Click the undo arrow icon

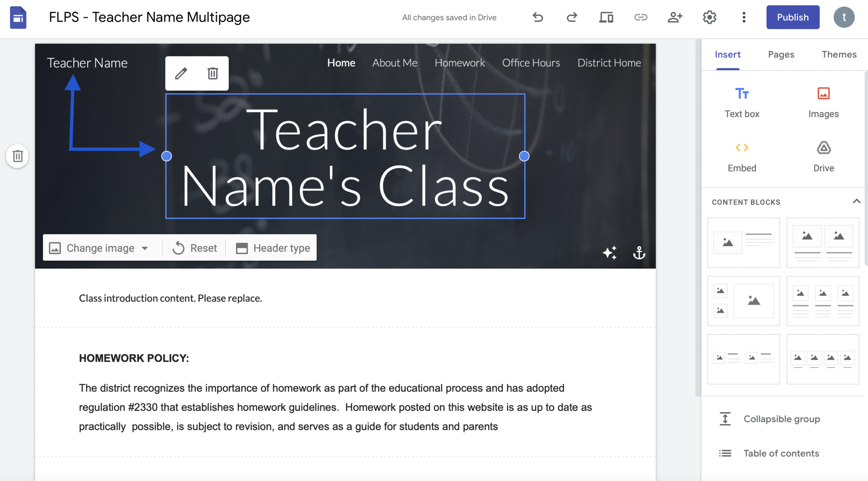(x=538, y=17)
